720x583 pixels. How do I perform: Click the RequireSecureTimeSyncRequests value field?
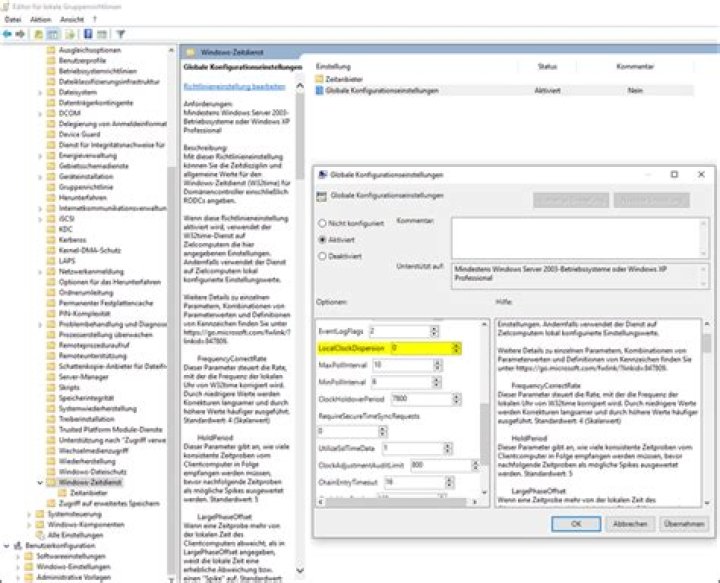pyautogui.click(x=348, y=432)
